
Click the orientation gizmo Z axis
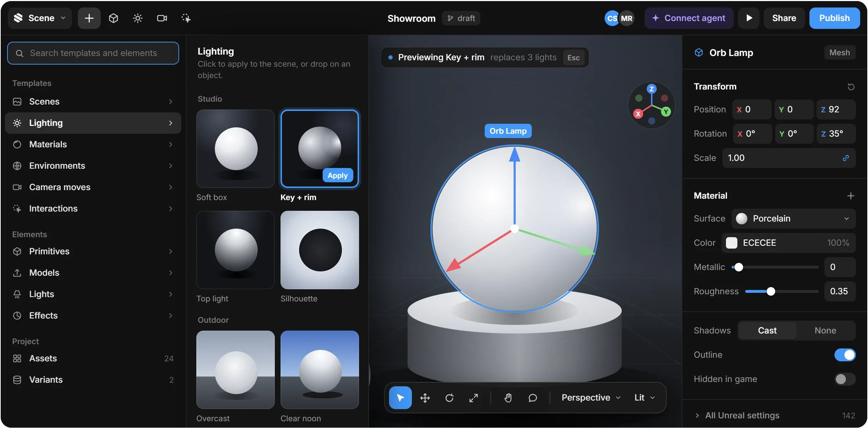pos(652,89)
